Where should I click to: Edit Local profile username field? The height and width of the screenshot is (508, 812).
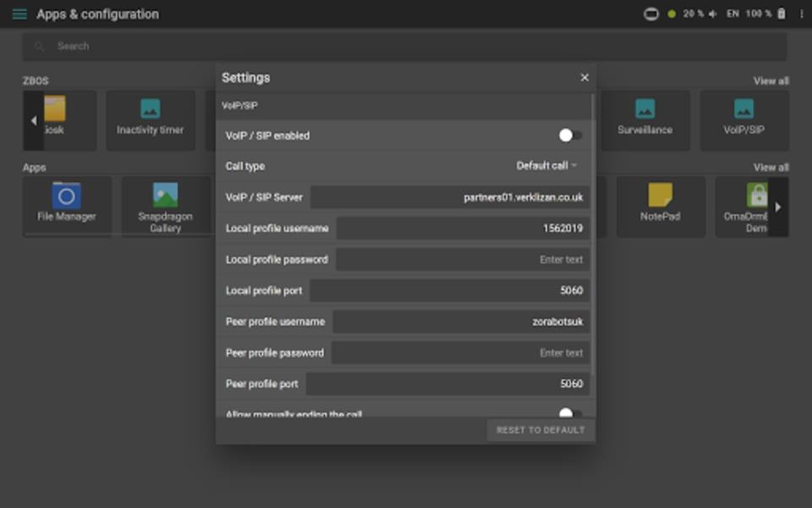[463, 229]
